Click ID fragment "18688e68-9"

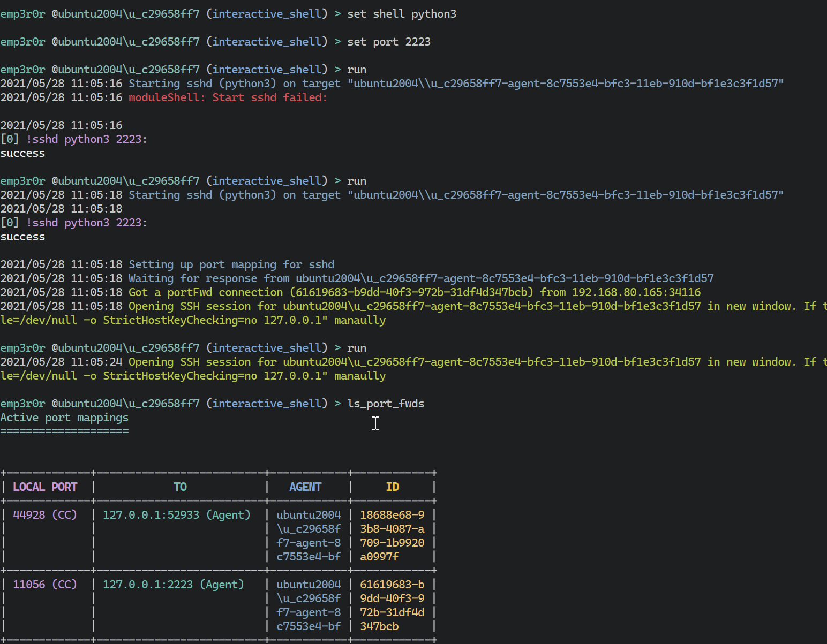(x=392, y=515)
